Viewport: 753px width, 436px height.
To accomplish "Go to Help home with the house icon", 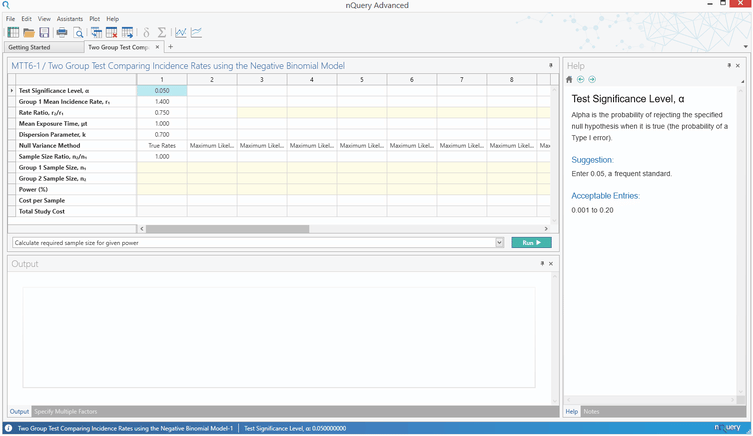I will (x=569, y=79).
